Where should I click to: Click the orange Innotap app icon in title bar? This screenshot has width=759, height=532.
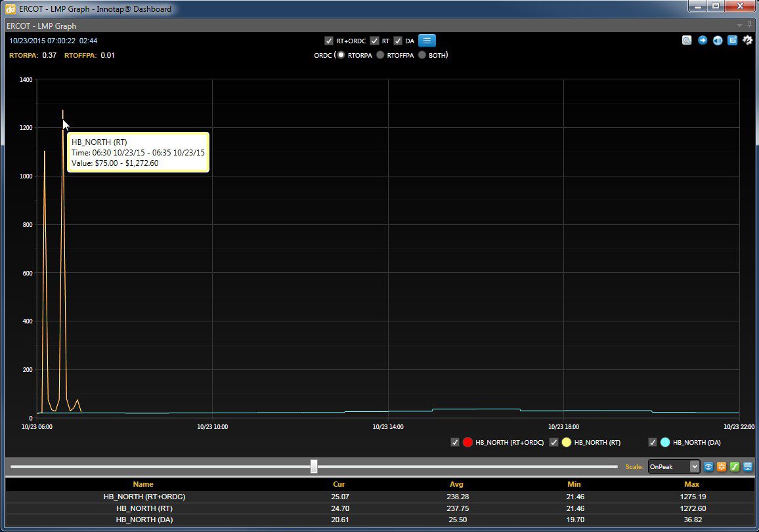[10, 9]
